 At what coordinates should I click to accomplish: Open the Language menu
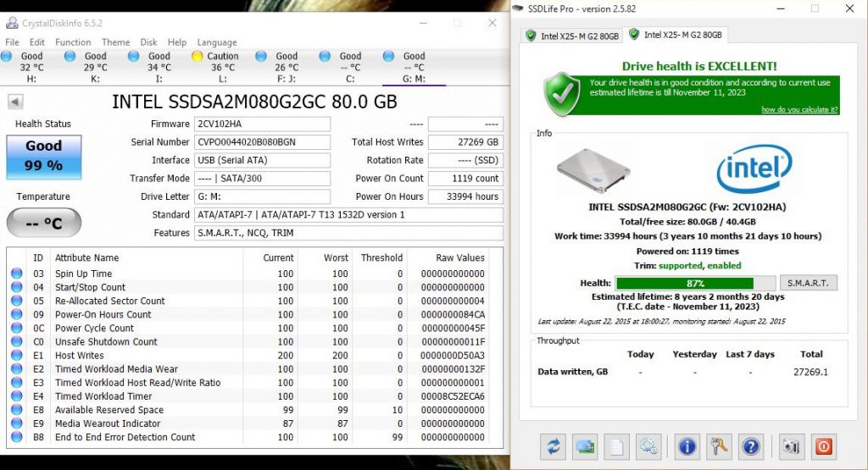[x=217, y=42]
